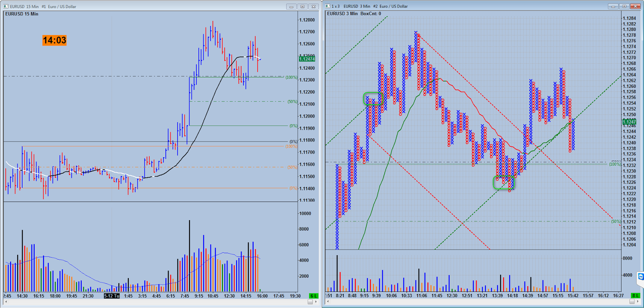Click the 10:06 time axis label
This screenshot has height=308, width=644.
coord(391,296)
